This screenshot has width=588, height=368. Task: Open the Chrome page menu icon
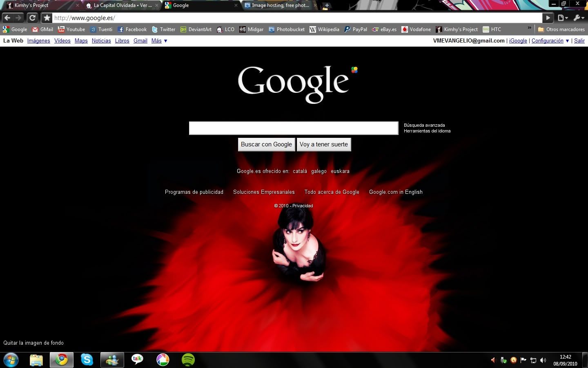coord(563,18)
